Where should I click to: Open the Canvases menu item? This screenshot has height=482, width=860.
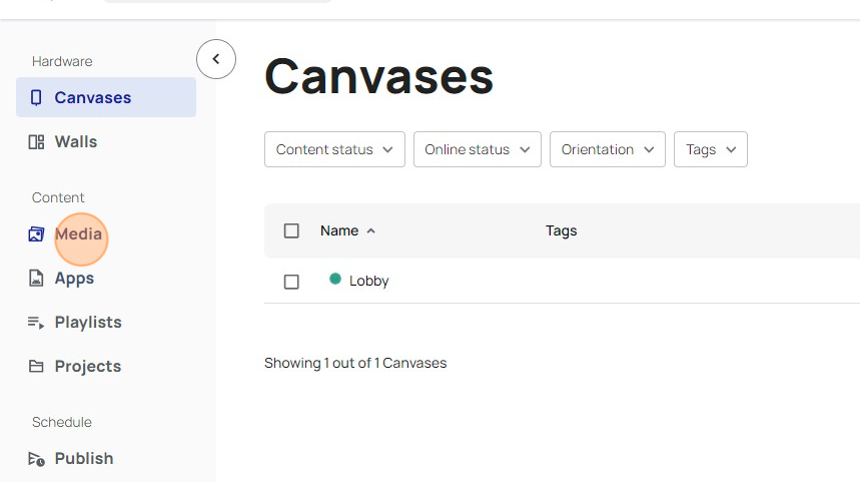(106, 97)
